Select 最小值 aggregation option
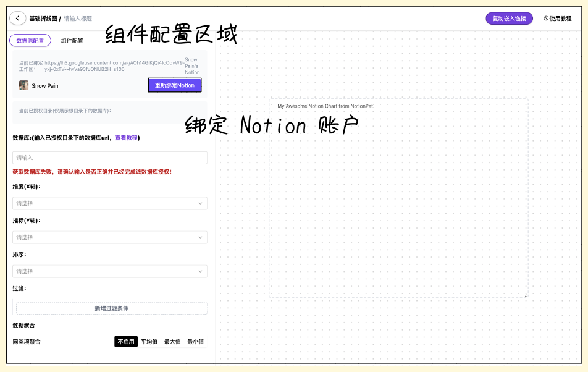The width and height of the screenshot is (588, 372). (196, 342)
